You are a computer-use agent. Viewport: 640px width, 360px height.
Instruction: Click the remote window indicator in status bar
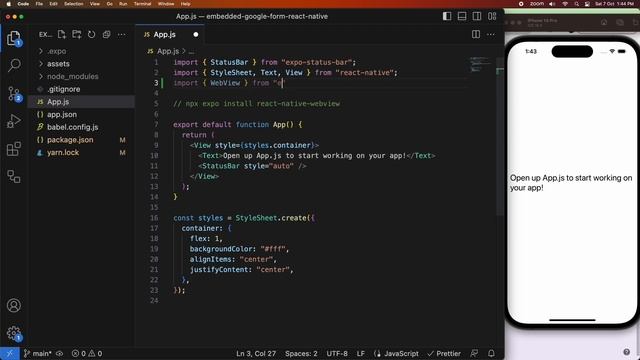coord(9,353)
